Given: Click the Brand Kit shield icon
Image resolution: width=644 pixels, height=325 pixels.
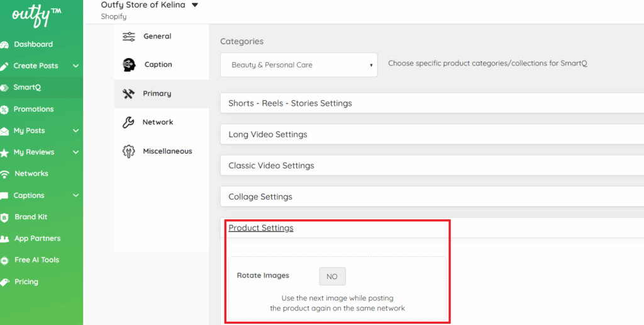Looking at the screenshot, I should [4, 217].
